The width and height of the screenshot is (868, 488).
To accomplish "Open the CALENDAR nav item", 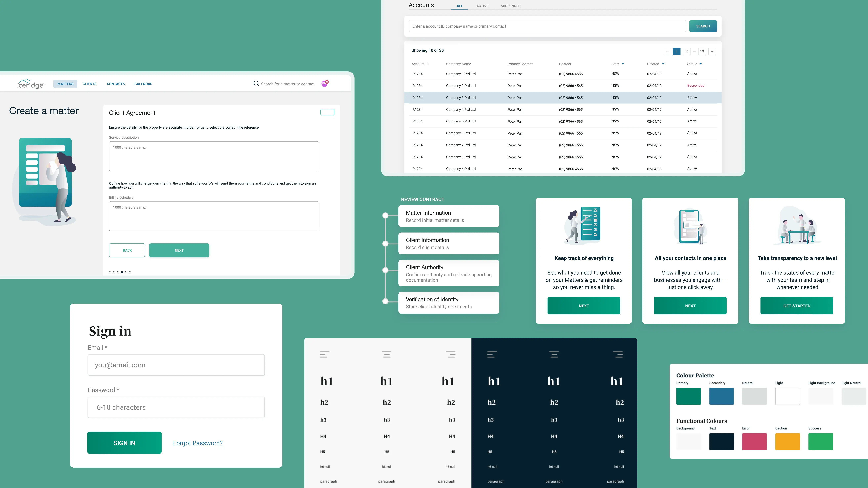I will [143, 84].
